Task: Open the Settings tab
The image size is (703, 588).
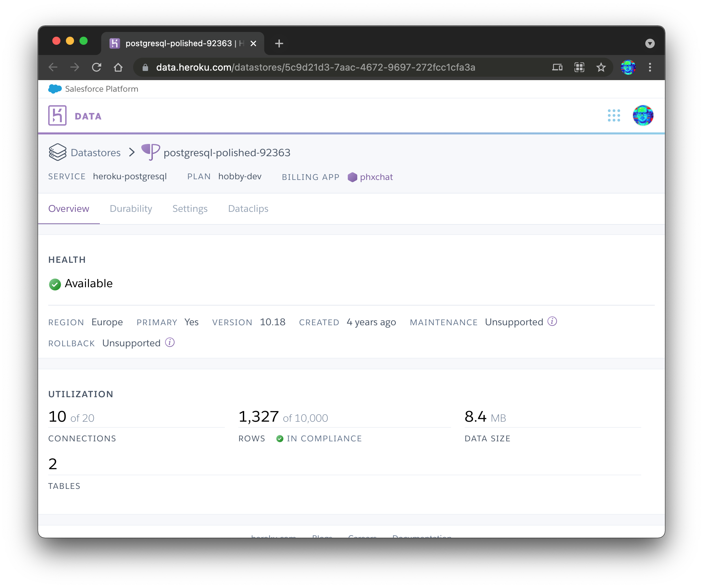Action: (190, 208)
